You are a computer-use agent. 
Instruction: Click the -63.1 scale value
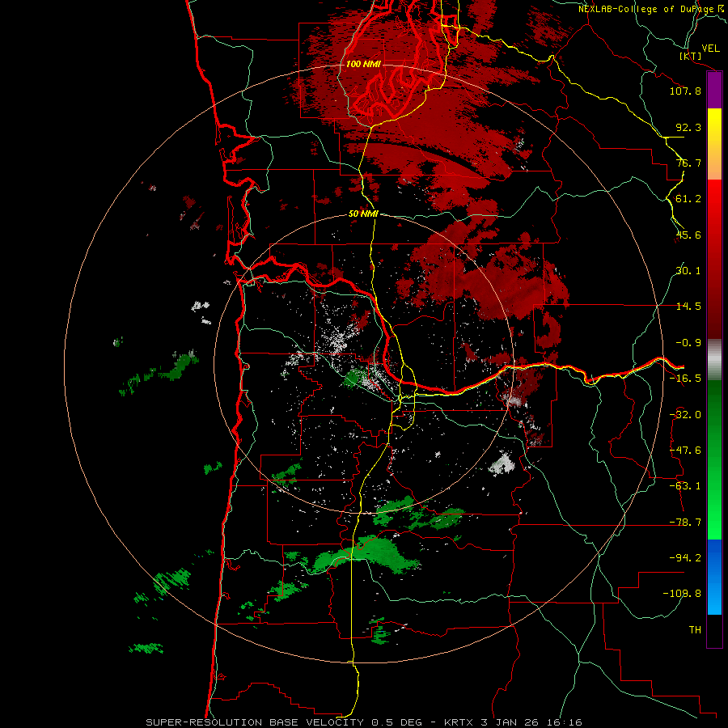(685, 486)
